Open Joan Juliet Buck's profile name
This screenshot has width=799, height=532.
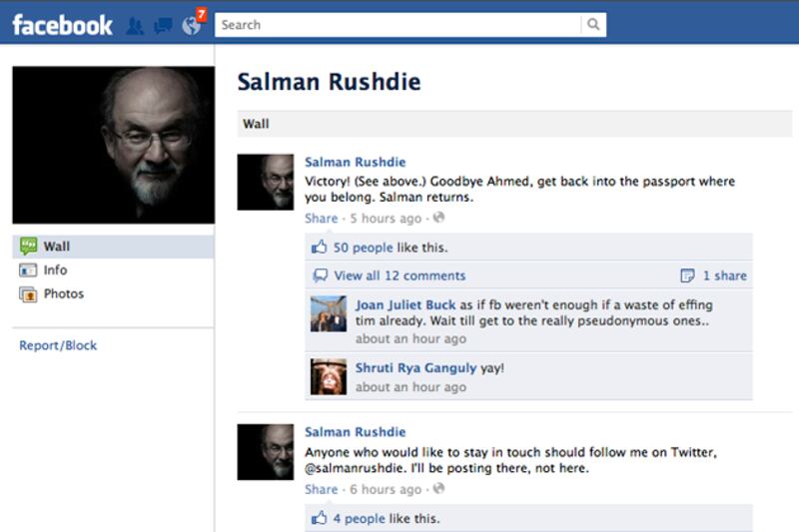point(405,304)
